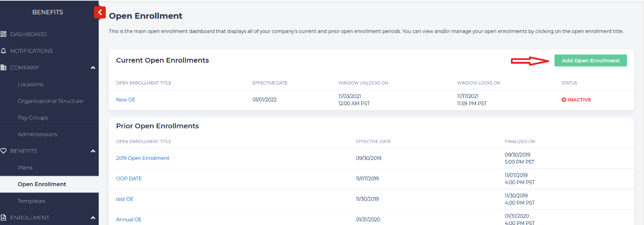The height and width of the screenshot is (225, 644).
Task: Click the Company building icon
Action: [4, 68]
